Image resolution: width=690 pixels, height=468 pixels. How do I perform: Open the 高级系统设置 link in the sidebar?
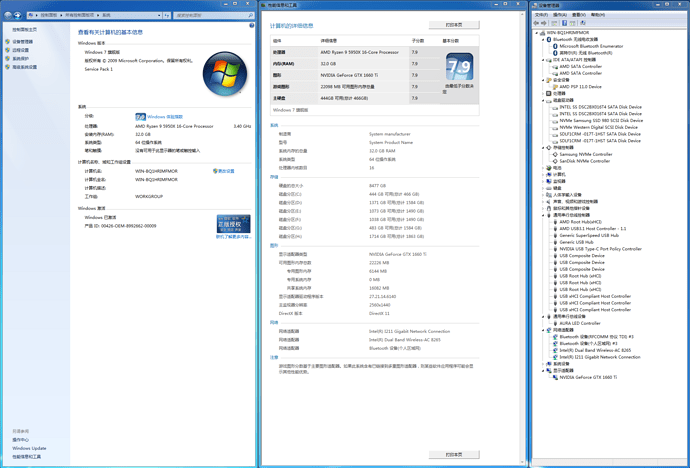pyautogui.click(x=25, y=67)
